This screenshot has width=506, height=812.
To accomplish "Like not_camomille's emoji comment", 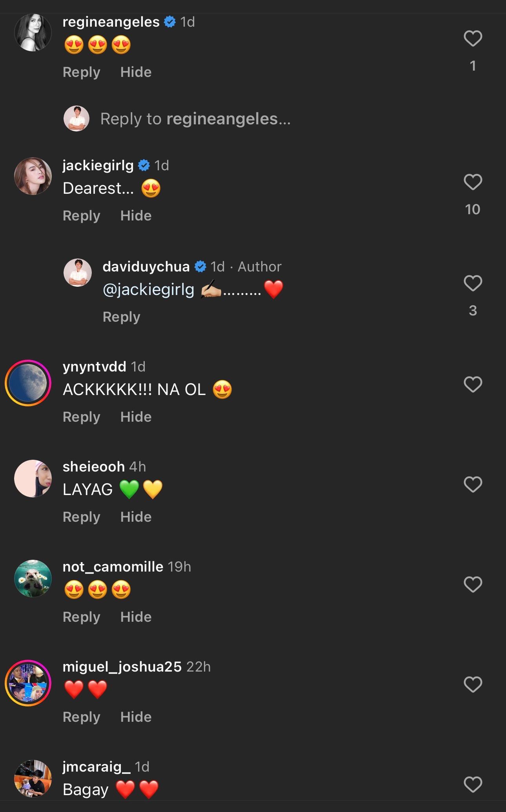I will [x=473, y=584].
